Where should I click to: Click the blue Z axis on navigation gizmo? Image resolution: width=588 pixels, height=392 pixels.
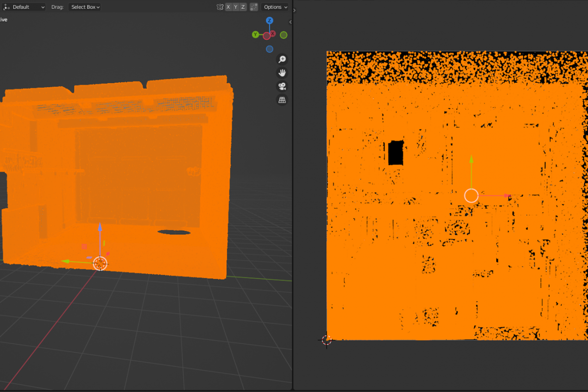(x=269, y=21)
